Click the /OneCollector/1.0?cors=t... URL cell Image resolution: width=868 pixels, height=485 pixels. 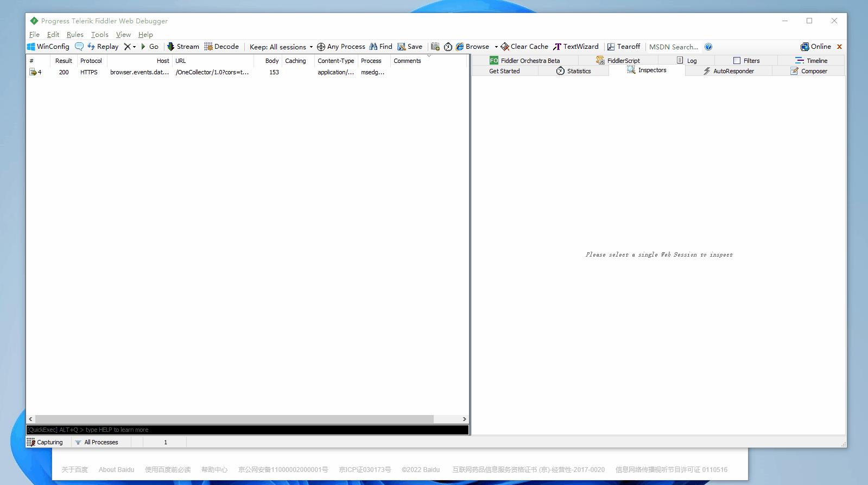pyautogui.click(x=212, y=72)
